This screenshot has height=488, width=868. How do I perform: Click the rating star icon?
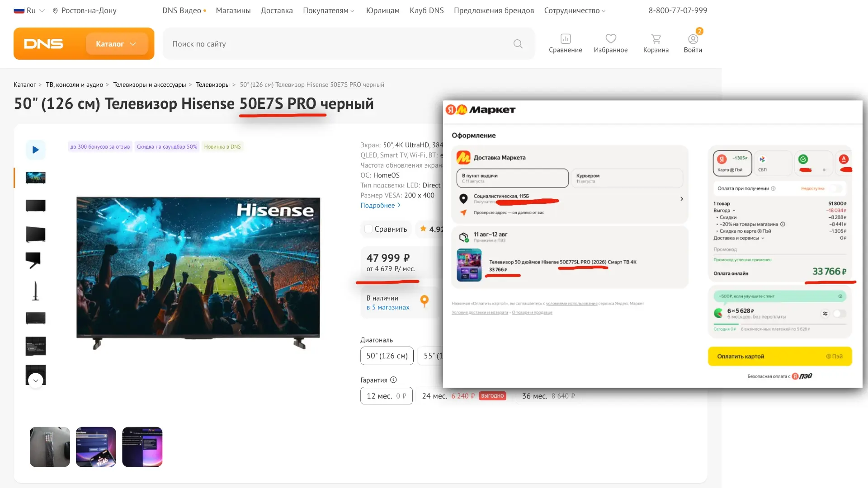[423, 229]
